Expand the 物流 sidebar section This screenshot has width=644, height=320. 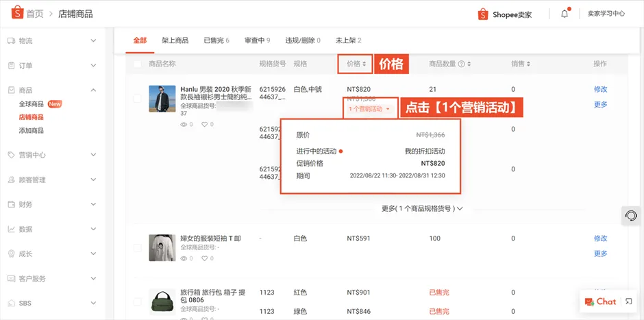point(93,40)
